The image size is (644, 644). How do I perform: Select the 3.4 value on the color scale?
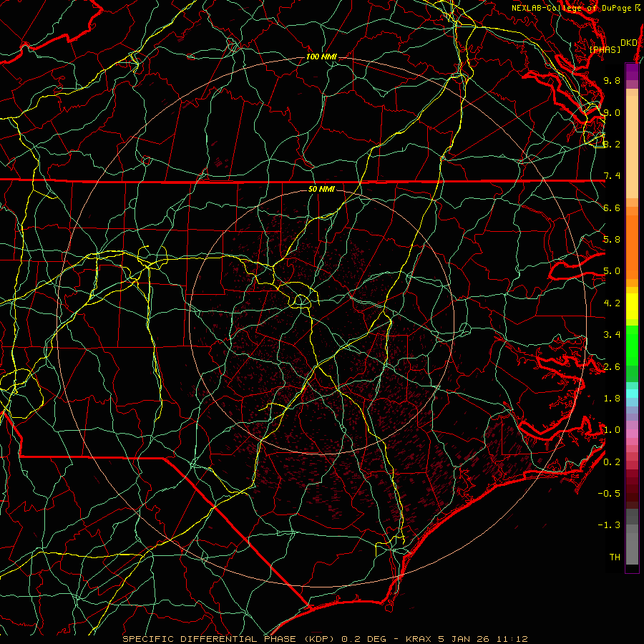pos(612,335)
